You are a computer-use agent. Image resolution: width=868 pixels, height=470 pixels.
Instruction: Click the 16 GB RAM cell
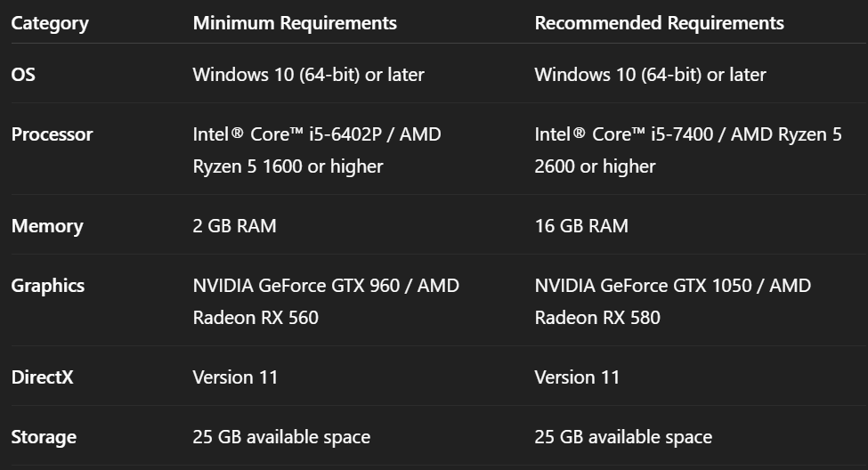580,226
